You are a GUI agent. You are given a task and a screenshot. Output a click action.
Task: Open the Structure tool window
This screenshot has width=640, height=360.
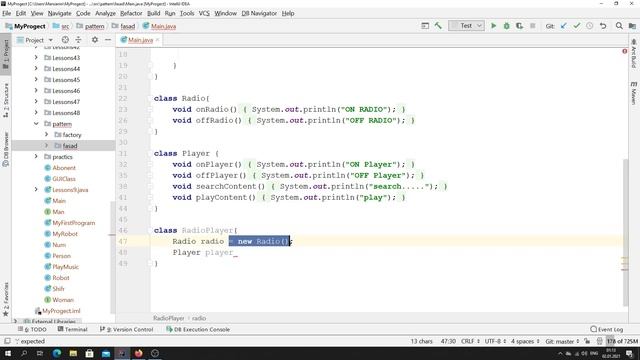click(x=6, y=100)
